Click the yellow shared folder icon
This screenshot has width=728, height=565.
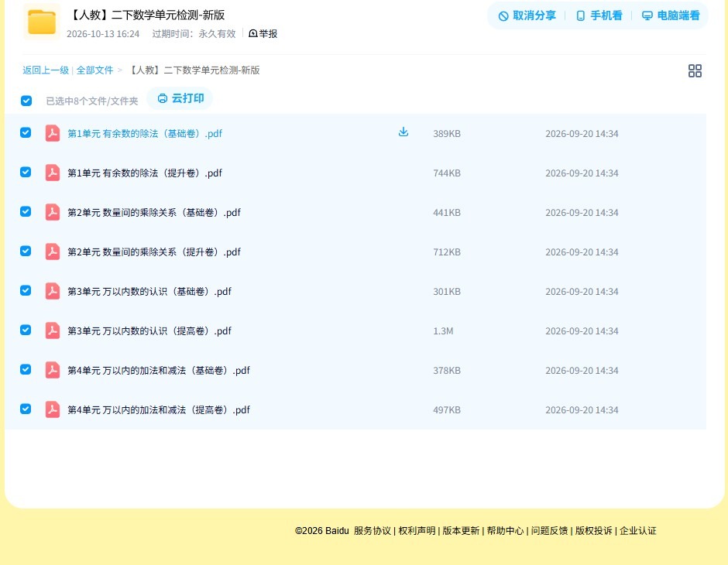coord(42,22)
